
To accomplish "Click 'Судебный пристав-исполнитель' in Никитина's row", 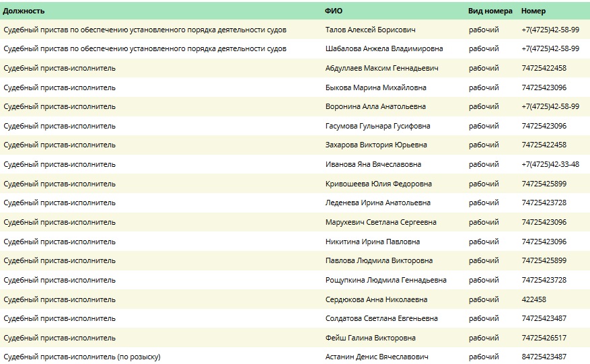I will 59,242.
